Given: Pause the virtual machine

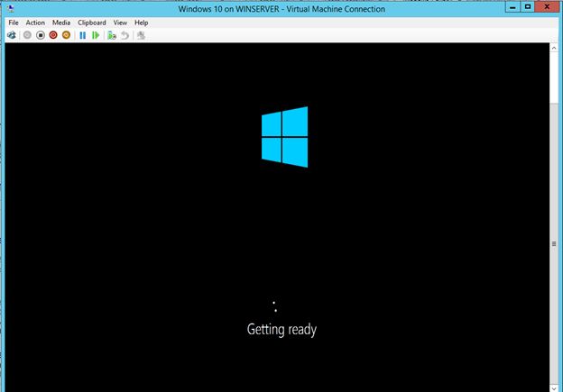Looking at the screenshot, I should pos(83,35).
